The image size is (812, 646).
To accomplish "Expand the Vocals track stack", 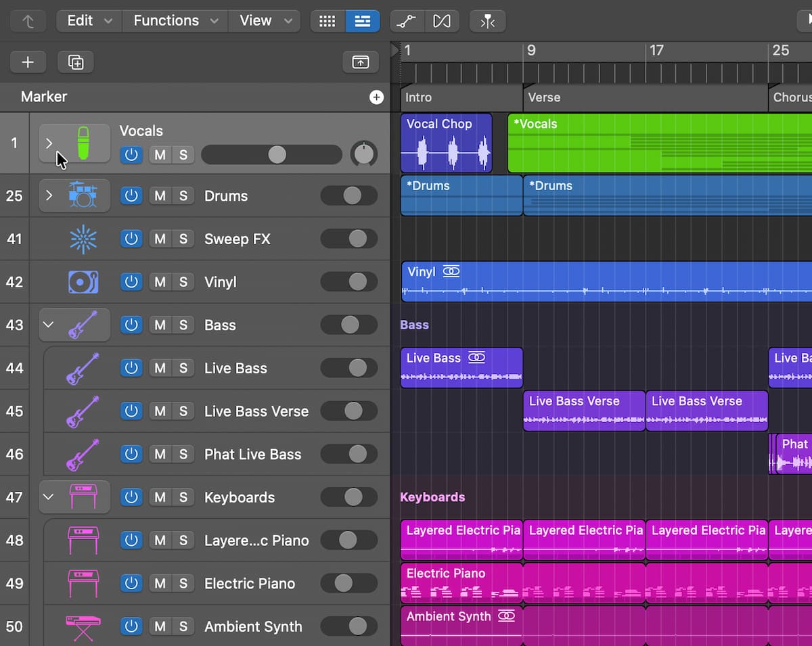I will tap(49, 143).
